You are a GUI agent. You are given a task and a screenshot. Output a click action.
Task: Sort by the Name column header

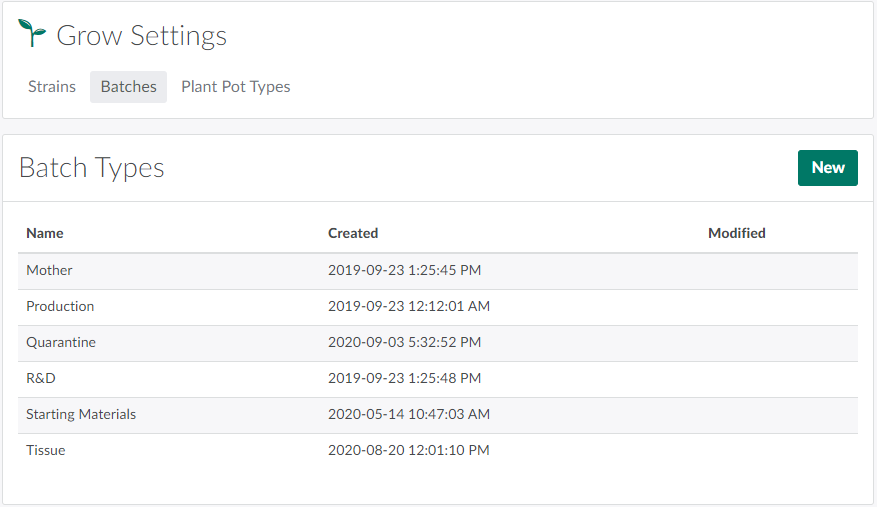[45, 233]
